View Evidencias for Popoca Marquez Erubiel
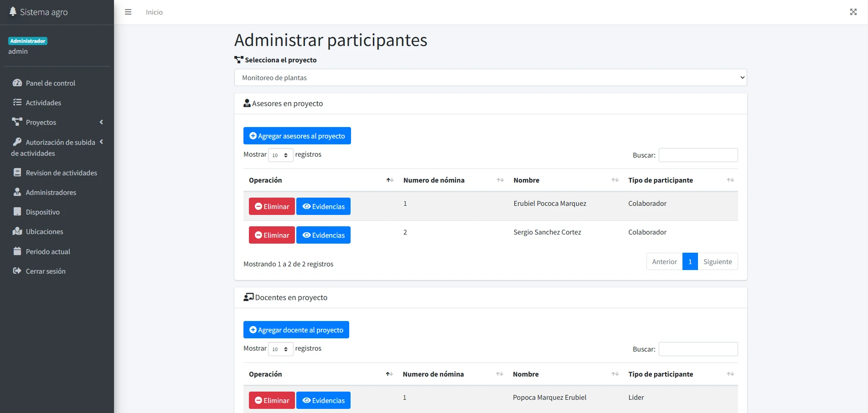The height and width of the screenshot is (413, 868). point(323,400)
